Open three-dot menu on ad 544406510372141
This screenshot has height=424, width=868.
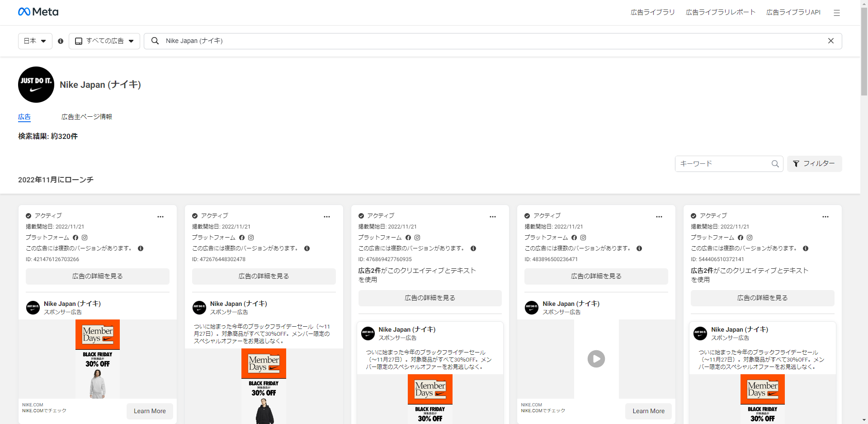tap(825, 217)
